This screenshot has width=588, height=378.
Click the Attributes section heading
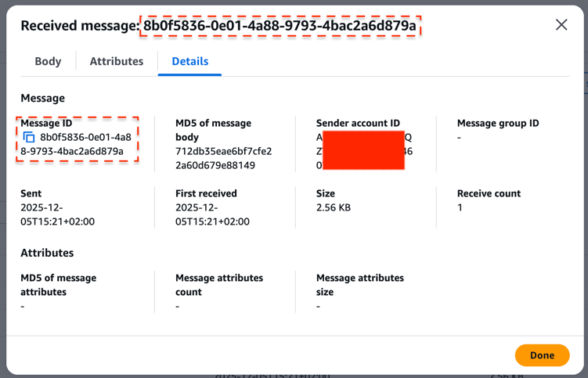click(x=47, y=253)
